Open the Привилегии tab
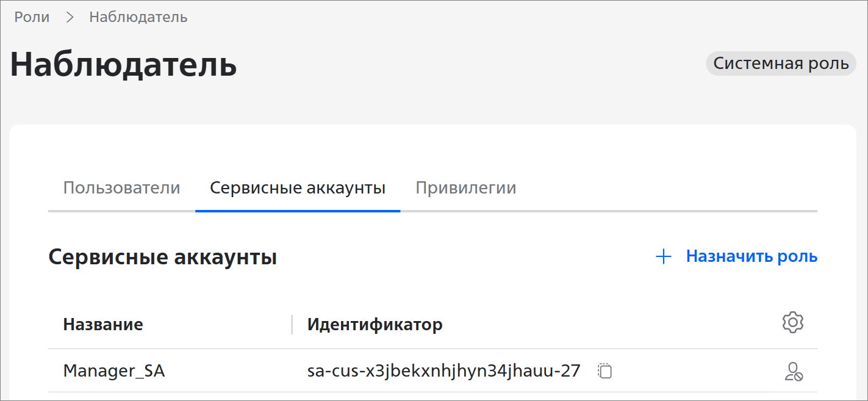 pos(466,188)
